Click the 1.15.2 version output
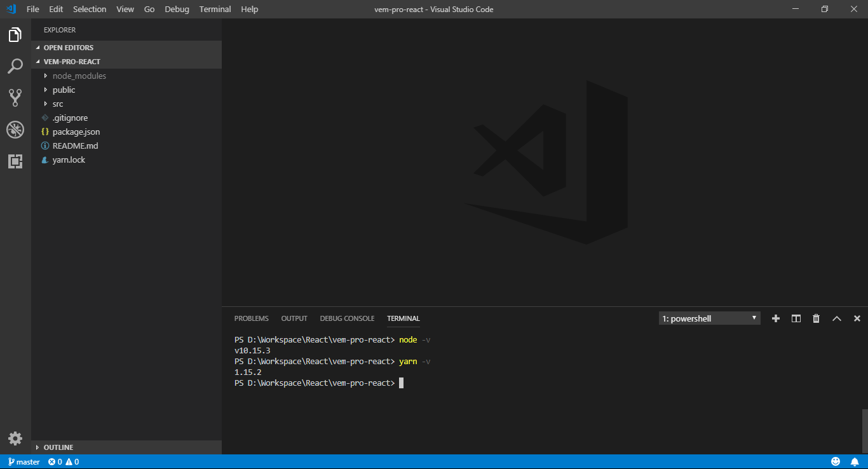 (248, 372)
